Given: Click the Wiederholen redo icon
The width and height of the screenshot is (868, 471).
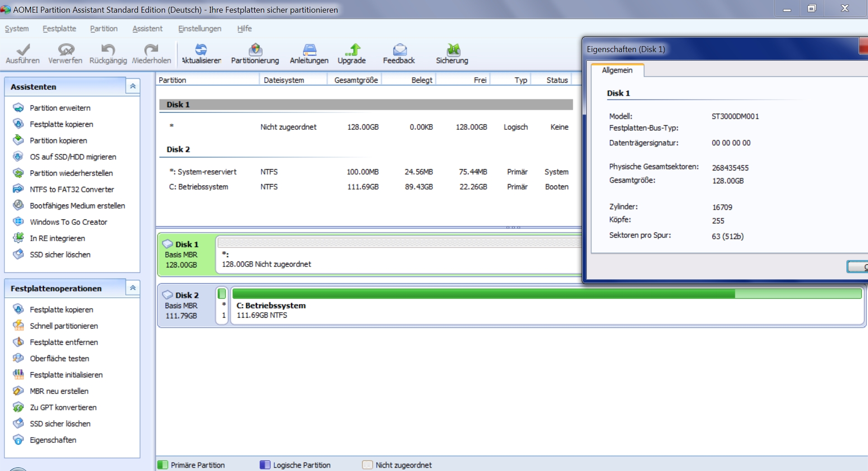Looking at the screenshot, I should pos(151,49).
